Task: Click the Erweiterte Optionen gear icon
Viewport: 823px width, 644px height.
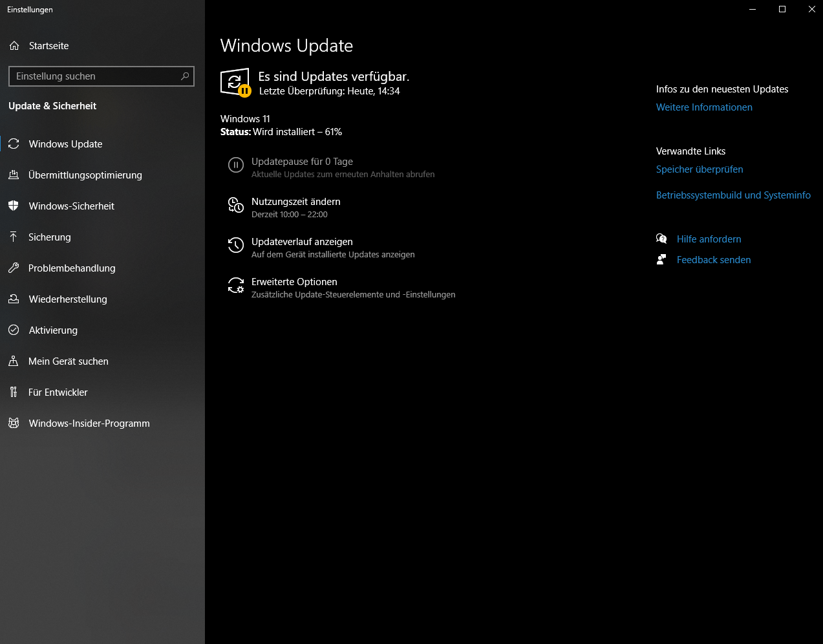Action: pos(236,285)
